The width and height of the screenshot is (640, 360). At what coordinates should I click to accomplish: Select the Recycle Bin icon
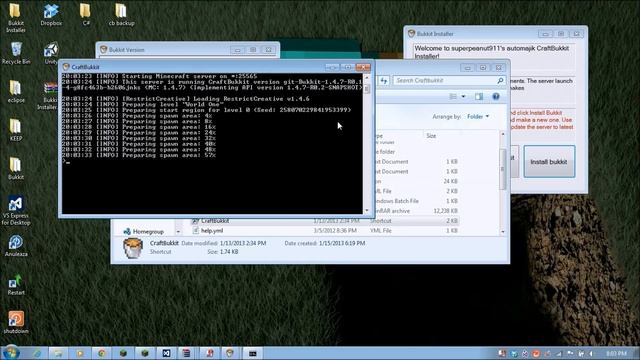point(16,53)
